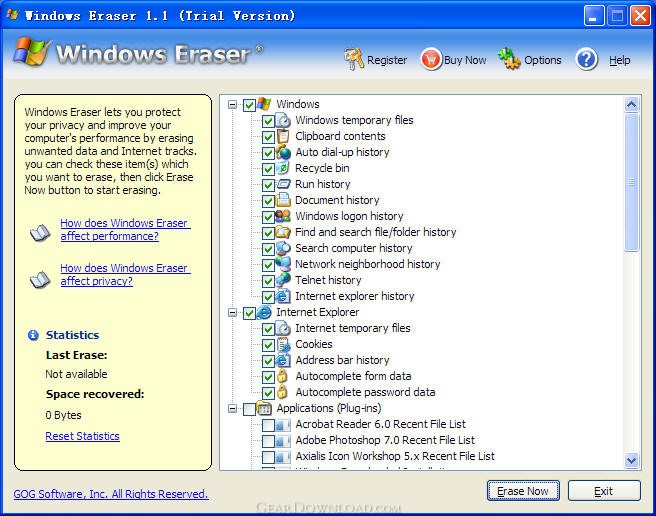The height and width of the screenshot is (516, 656).
Task: Open 'How does Windows Eraser affect privacy?' link
Action: (x=125, y=274)
